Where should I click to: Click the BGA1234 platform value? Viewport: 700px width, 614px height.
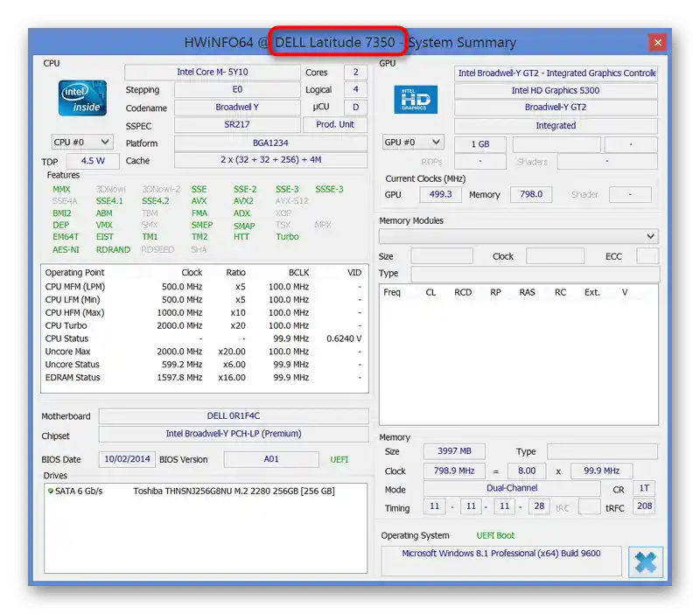[270, 143]
